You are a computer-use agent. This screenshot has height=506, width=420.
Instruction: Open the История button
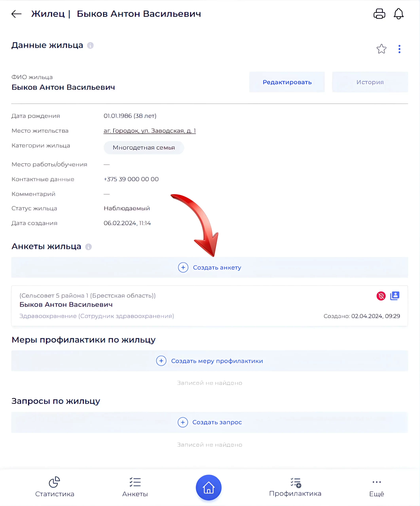tap(370, 82)
